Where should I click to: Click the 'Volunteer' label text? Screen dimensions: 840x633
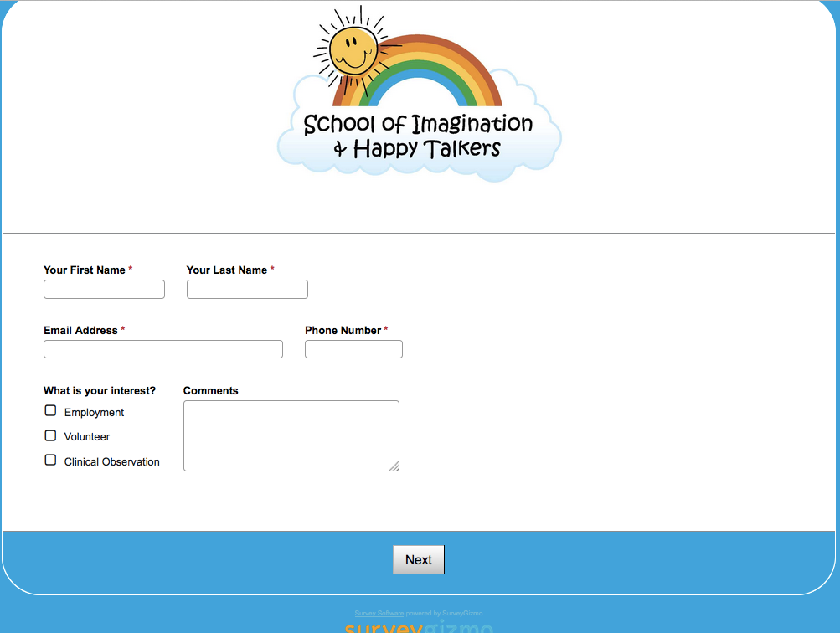click(x=87, y=437)
